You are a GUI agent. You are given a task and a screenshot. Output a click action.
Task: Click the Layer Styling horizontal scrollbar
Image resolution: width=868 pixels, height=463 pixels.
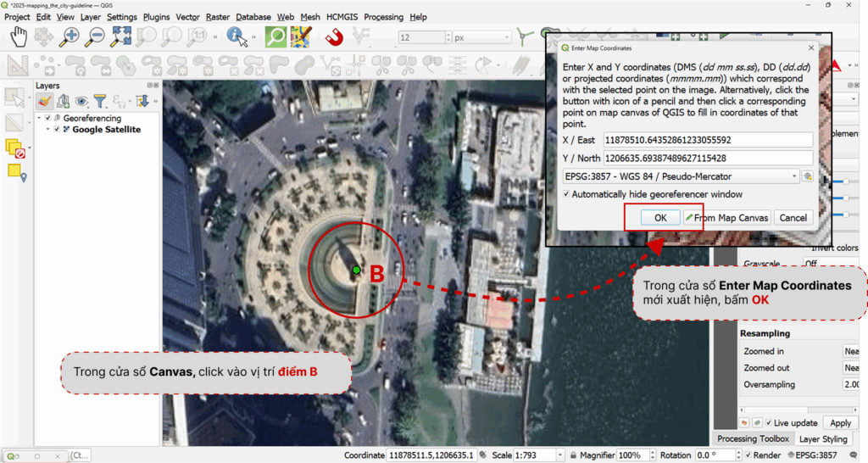pyautogui.click(x=797, y=410)
